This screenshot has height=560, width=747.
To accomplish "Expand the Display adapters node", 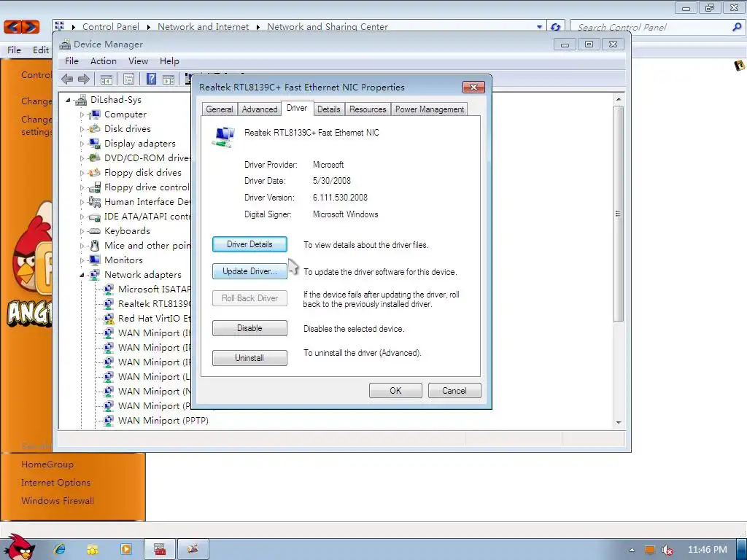I will point(82,144).
